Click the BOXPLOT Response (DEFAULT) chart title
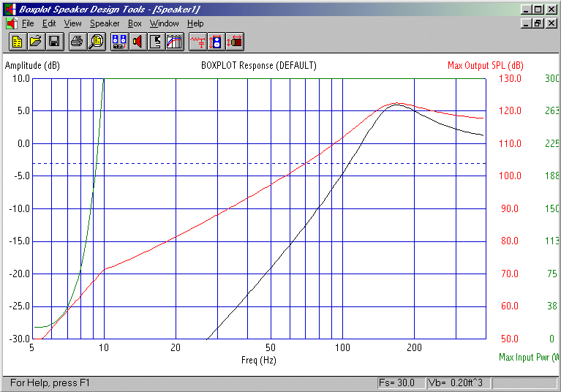The height and width of the screenshot is (392, 561). [x=259, y=65]
